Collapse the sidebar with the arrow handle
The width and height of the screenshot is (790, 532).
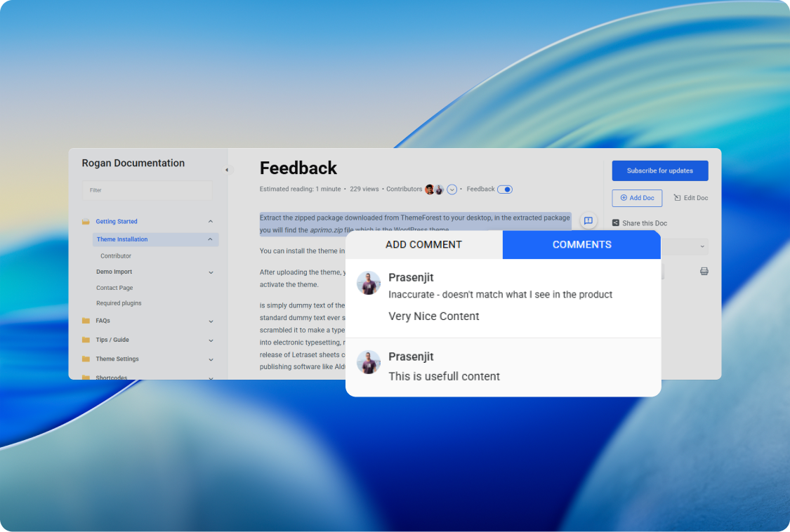[x=227, y=170]
